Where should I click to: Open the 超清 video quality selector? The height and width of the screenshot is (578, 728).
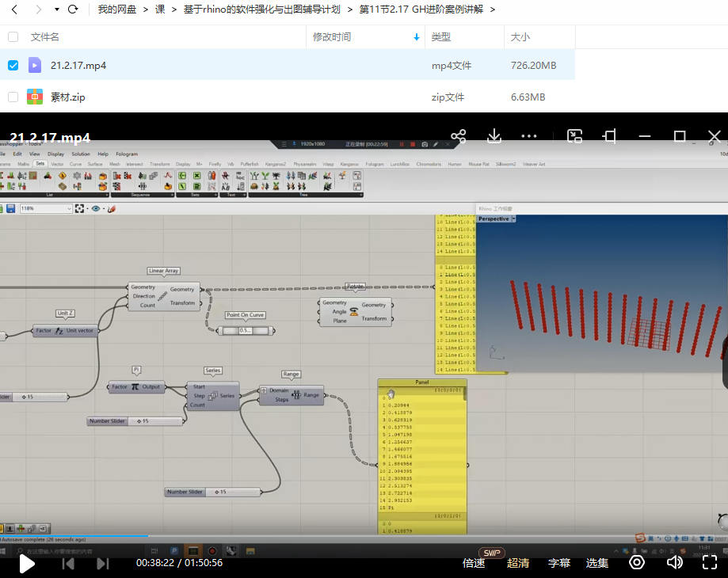click(518, 563)
